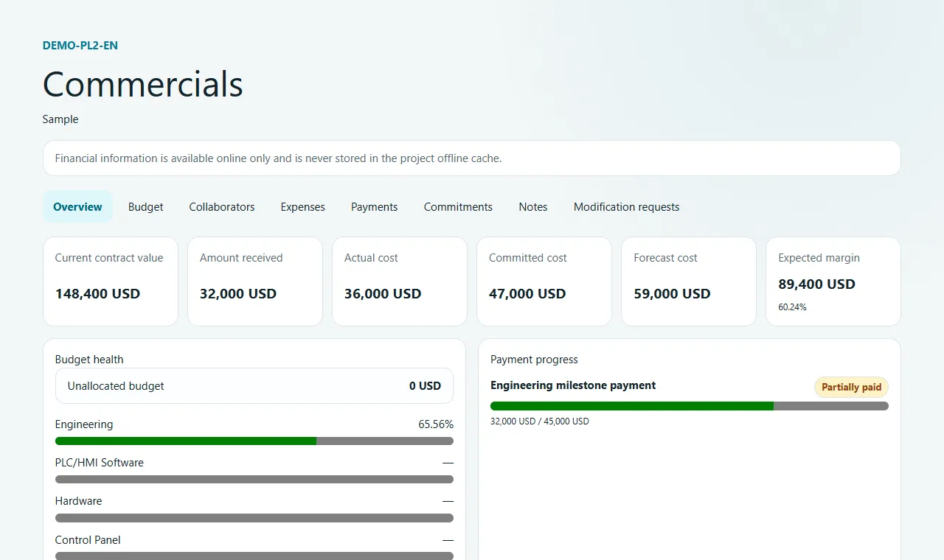Open the Budget tab
Image resolution: width=944 pixels, height=560 pixels.
(x=146, y=207)
